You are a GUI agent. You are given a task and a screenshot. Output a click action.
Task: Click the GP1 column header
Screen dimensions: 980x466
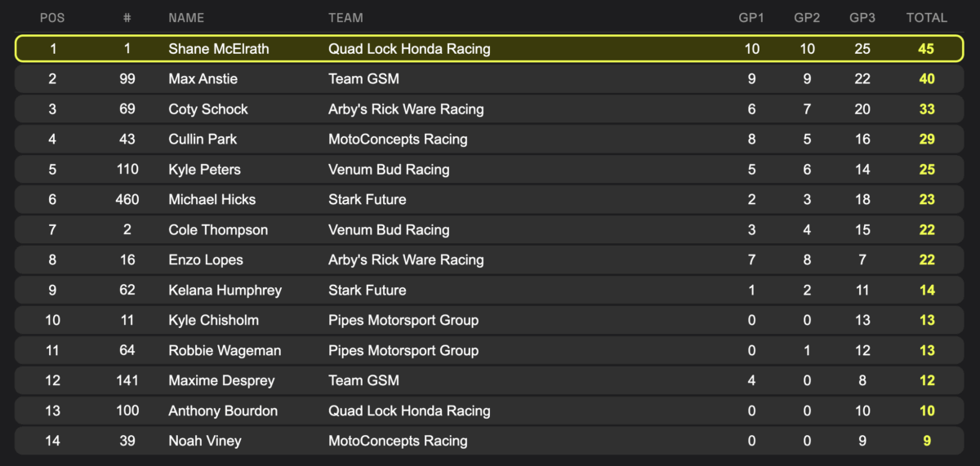751,17
